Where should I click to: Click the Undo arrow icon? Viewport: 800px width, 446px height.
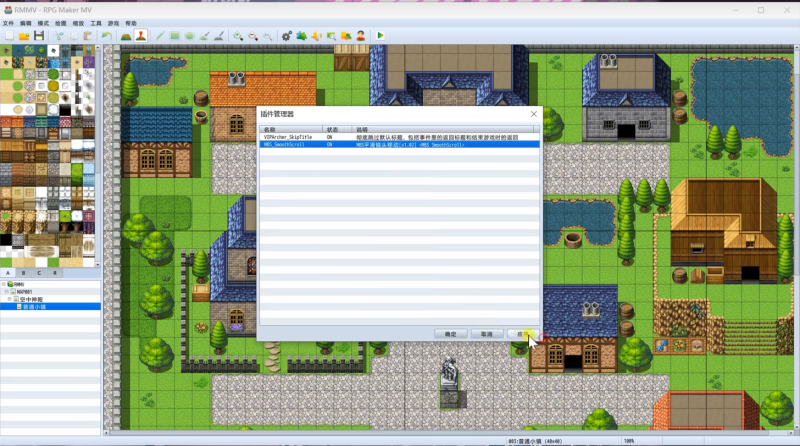pos(107,36)
